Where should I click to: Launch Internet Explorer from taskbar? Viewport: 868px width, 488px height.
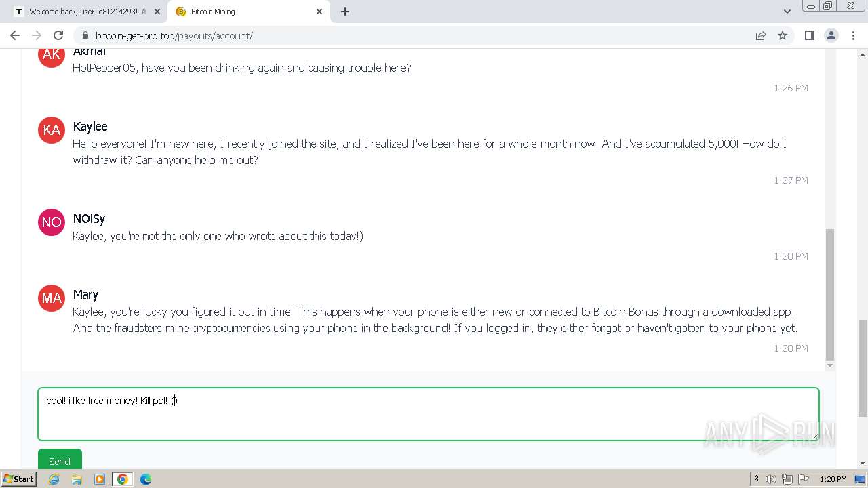[54, 479]
